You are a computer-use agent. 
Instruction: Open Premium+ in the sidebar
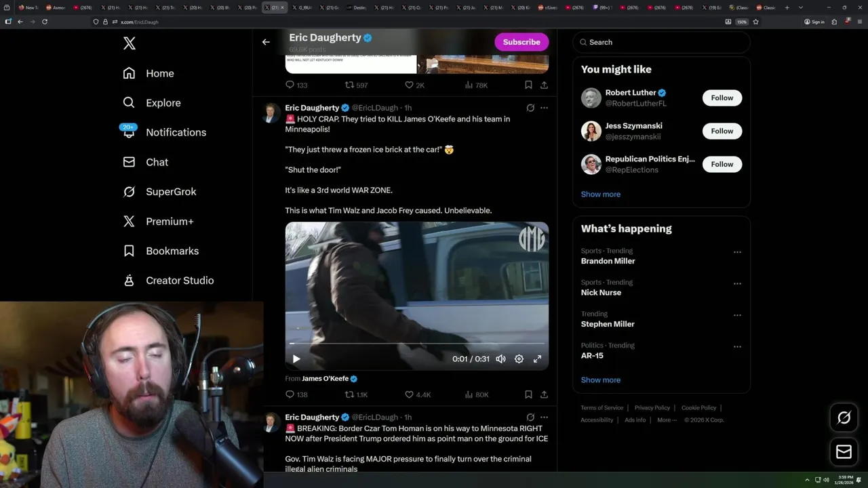coord(158,221)
